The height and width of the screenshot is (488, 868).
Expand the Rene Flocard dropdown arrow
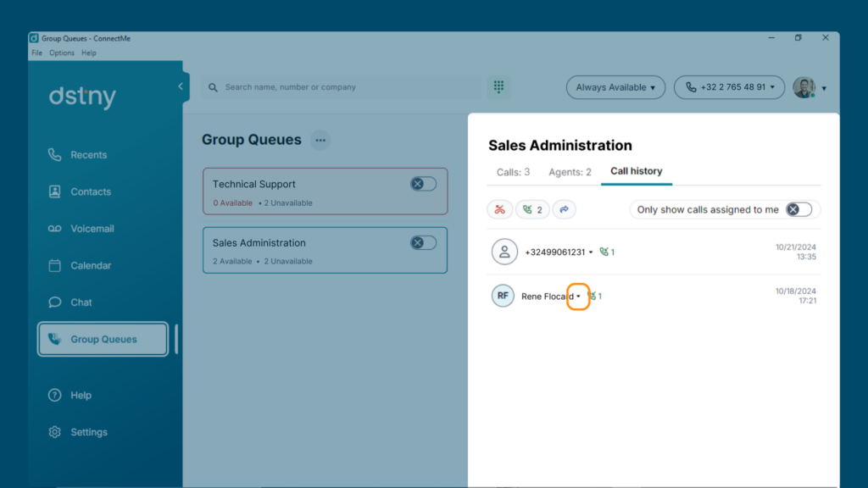coord(578,297)
